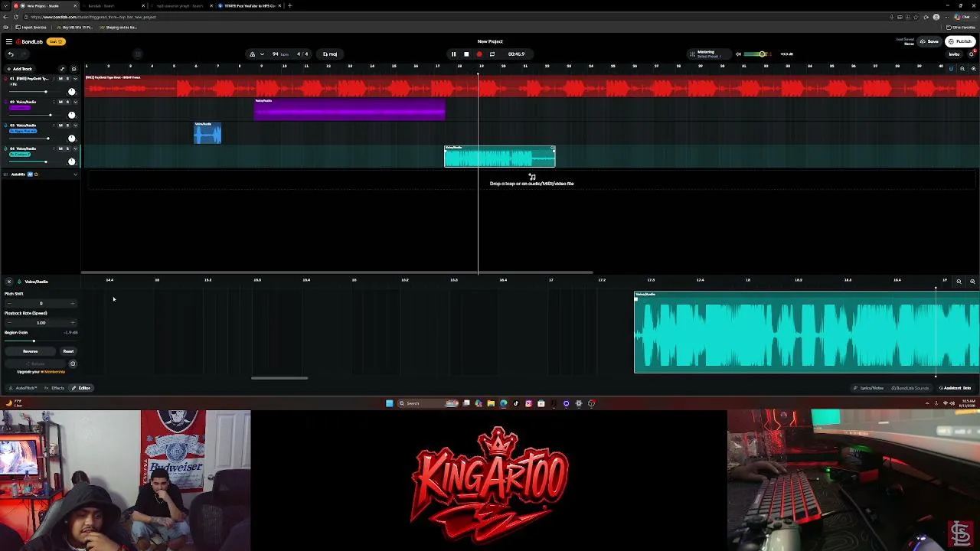Pause playback in the transport bar
This screenshot has width=980, height=551.
click(453, 54)
